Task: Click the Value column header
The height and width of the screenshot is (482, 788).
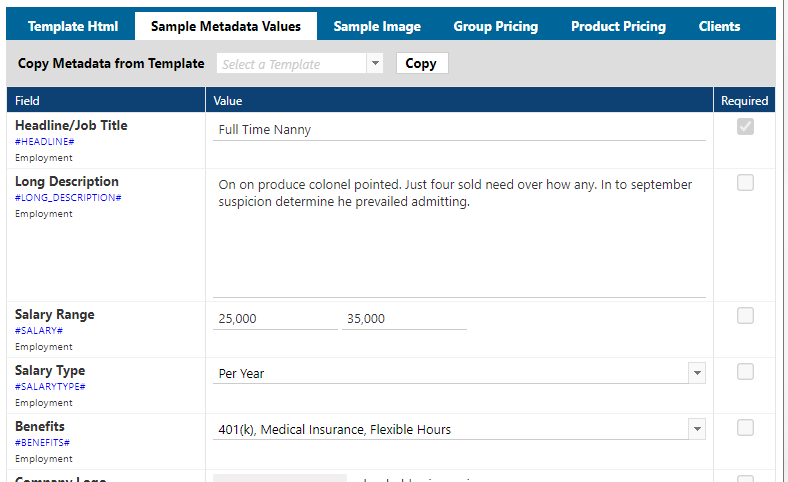Action: (228, 100)
